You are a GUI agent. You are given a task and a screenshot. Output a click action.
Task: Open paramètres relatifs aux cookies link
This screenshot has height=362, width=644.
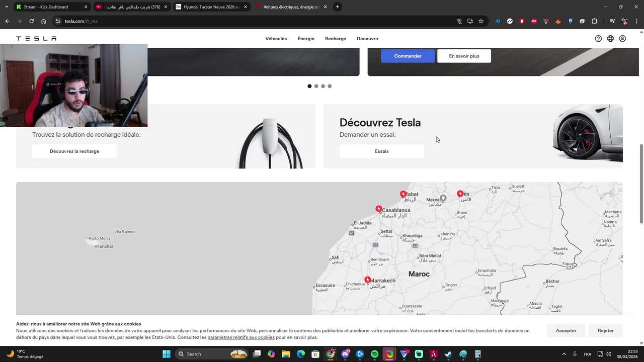click(241, 337)
